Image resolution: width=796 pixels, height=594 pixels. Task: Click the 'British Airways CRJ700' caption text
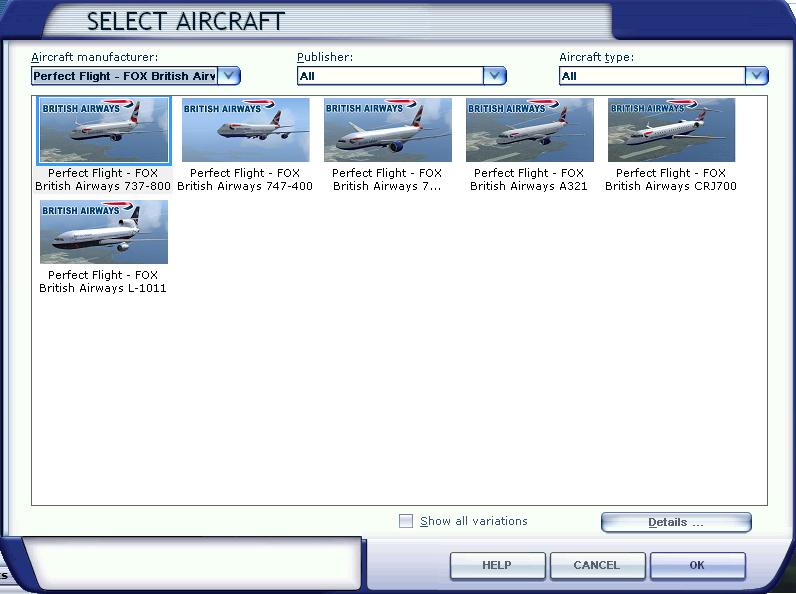671,186
